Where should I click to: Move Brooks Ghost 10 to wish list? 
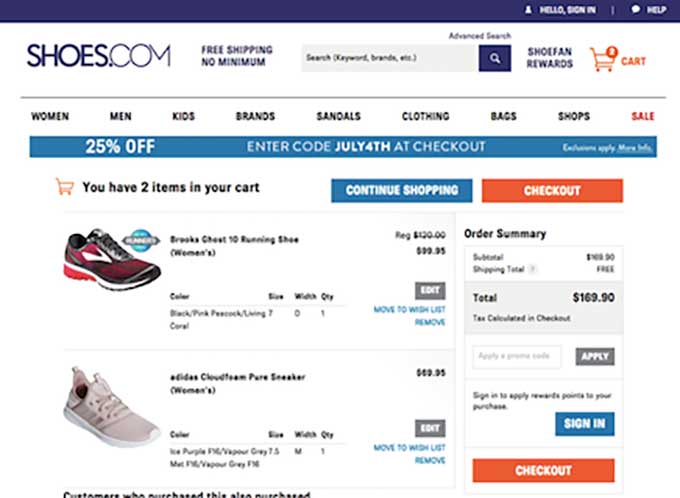(x=409, y=310)
